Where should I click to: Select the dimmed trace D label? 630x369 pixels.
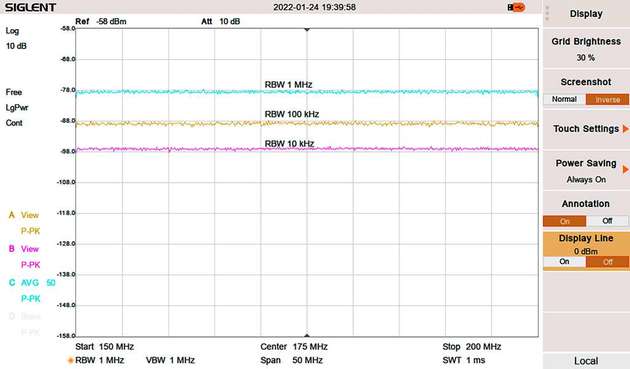pyautogui.click(x=25, y=316)
